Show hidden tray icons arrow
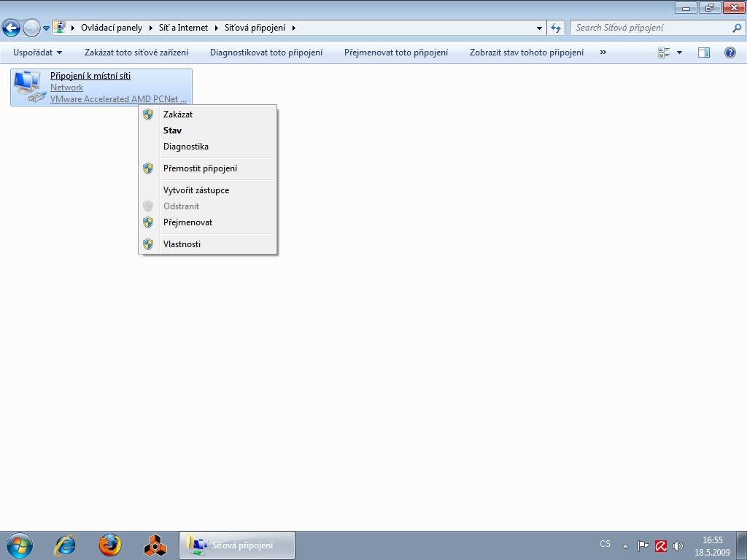Screen dimensions: 747x560 625,546
